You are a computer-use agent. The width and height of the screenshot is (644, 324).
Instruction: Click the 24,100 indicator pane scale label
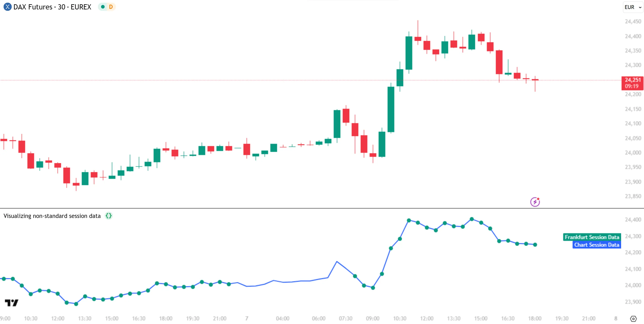(x=633, y=269)
